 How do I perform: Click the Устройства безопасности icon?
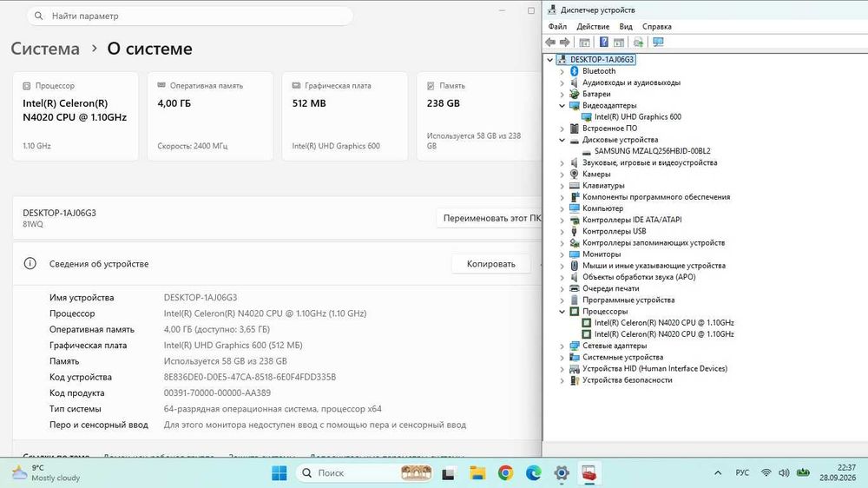[574, 380]
